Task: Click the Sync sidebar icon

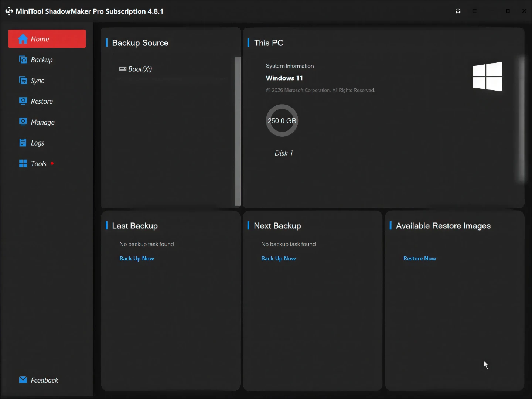Action: click(x=23, y=80)
